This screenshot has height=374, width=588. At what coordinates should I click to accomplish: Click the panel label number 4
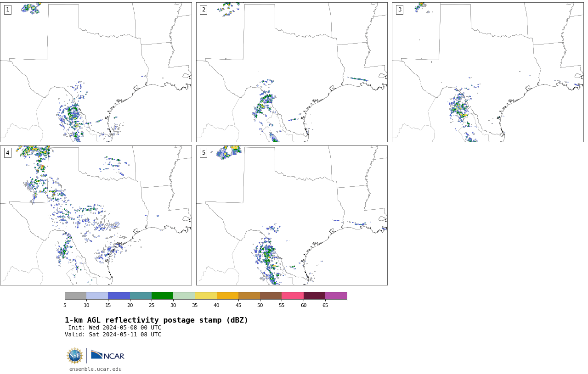[7, 153]
